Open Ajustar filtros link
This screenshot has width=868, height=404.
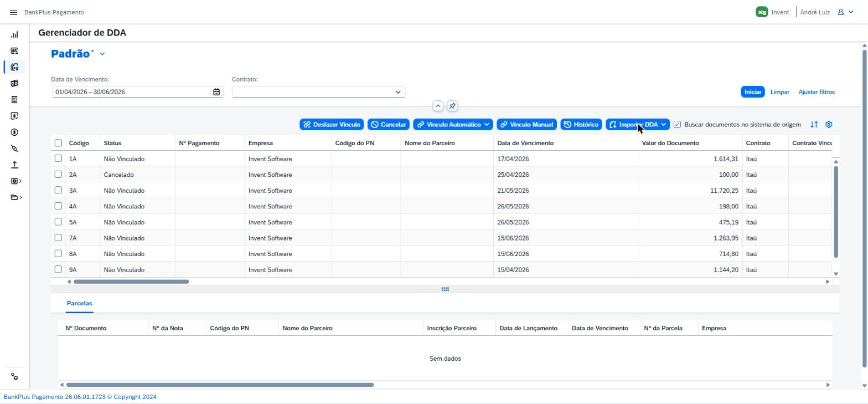pyautogui.click(x=817, y=92)
